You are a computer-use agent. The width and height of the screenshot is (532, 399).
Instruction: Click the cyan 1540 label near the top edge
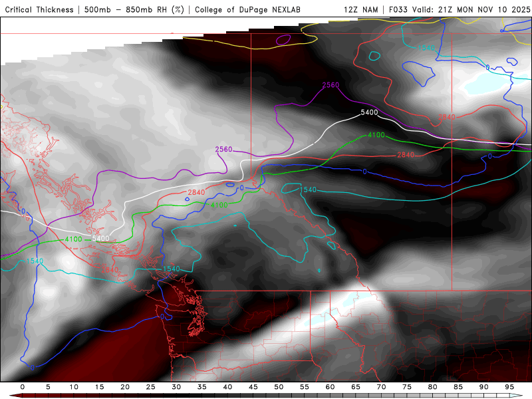tap(426, 48)
